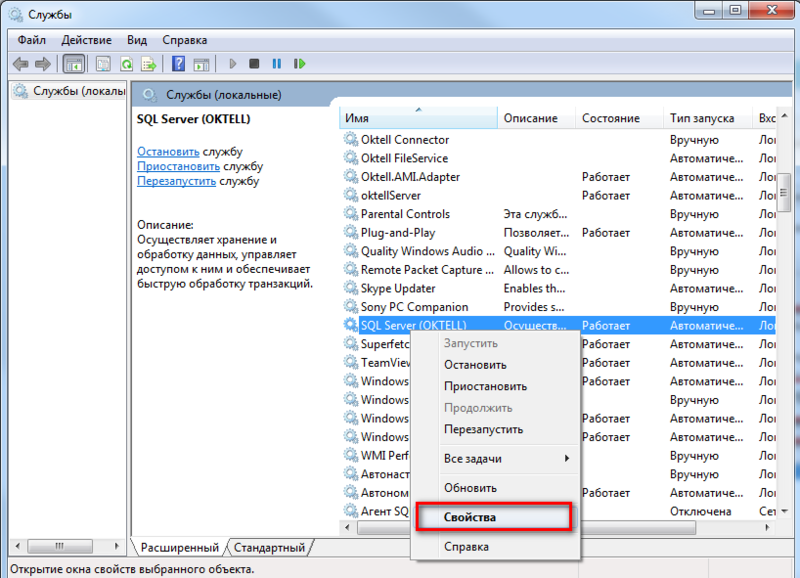This screenshot has width=800, height=578.
Task: Select the Sony PC Companion service row
Action: coord(559,307)
